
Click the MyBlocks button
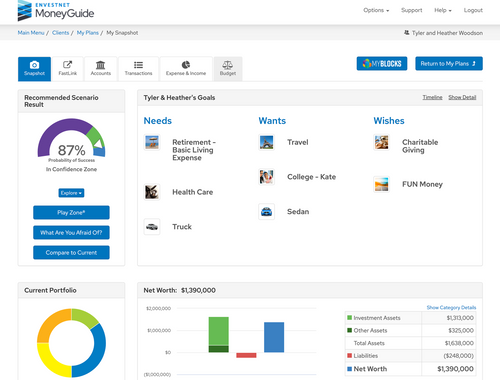tap(382, 63)
